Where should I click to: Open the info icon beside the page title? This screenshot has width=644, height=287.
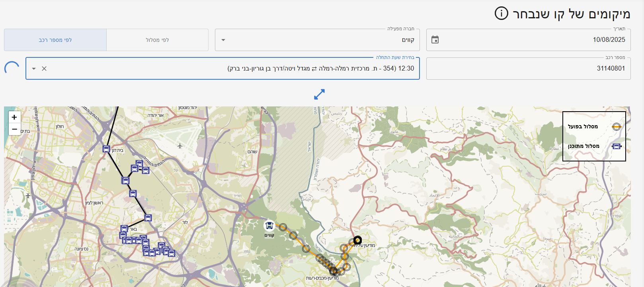click(x=502, y=14)
